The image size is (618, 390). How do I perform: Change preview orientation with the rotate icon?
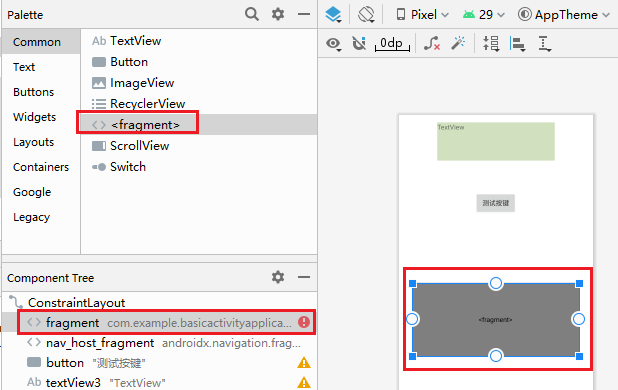pos(366,15)
